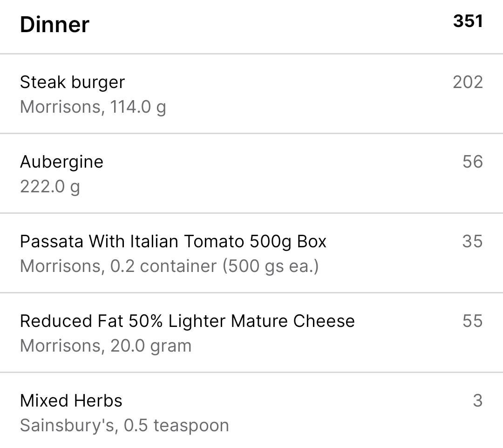The height and width of the screenshot is (448, 503).
Task: Tap the Sainsbury's, 0.5 teaspoon serving detail
Action: coord(124,426)
